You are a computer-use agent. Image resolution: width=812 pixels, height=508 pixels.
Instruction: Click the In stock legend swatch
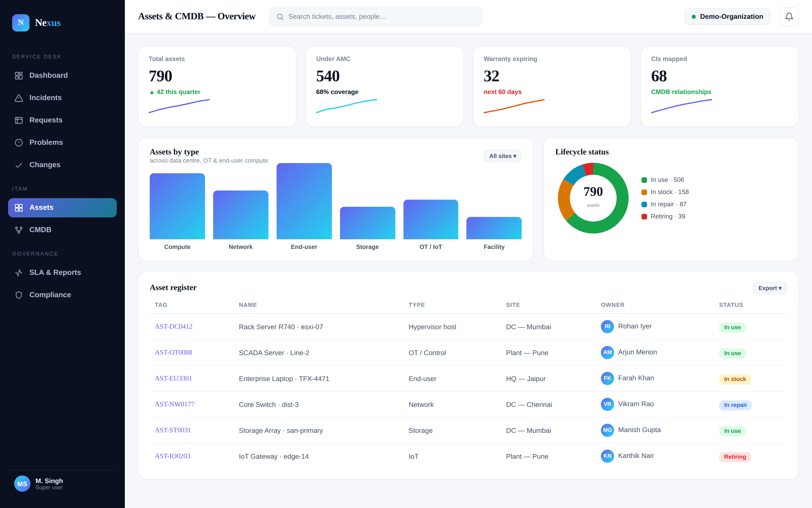pos(644,192)
